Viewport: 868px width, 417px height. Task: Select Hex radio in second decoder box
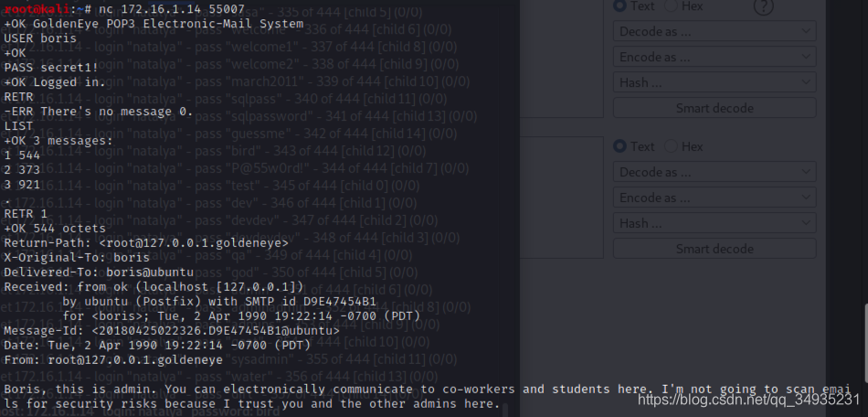coord(671,146)
